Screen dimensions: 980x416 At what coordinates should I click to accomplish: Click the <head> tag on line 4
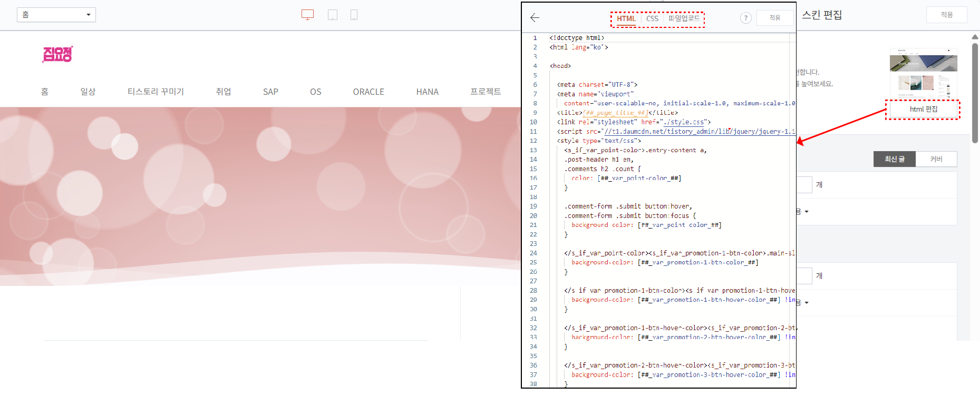click(x=560, y=66)
